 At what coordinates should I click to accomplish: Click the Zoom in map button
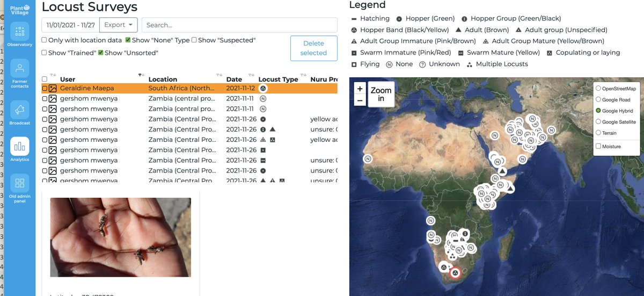[381, 94]
